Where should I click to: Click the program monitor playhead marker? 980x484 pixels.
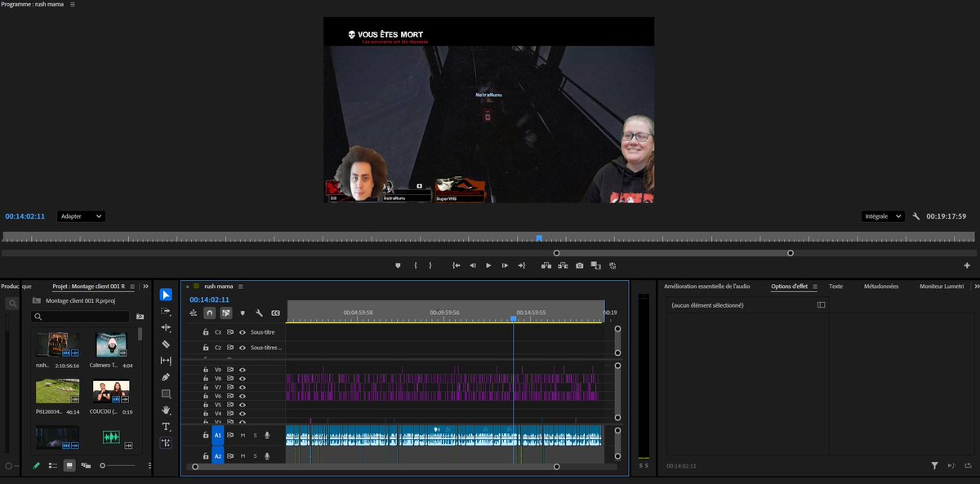(x=539, y=238)
